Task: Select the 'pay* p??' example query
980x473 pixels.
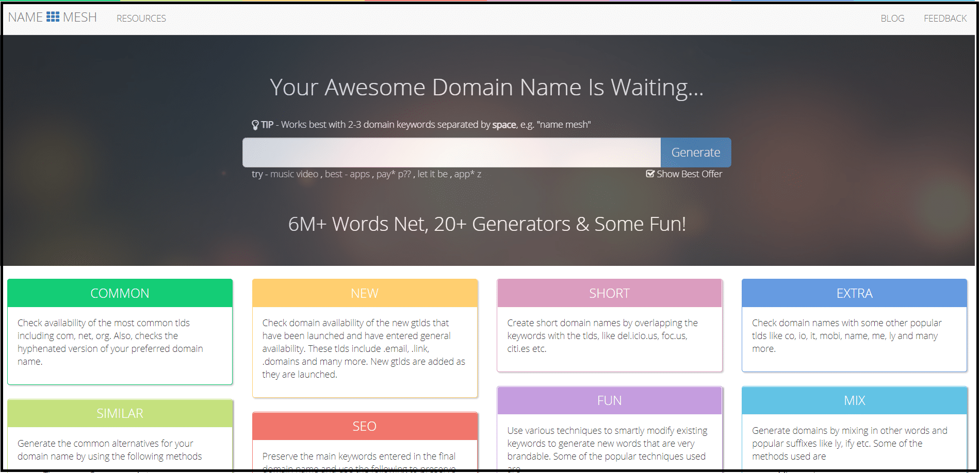Action: point(394,174)
